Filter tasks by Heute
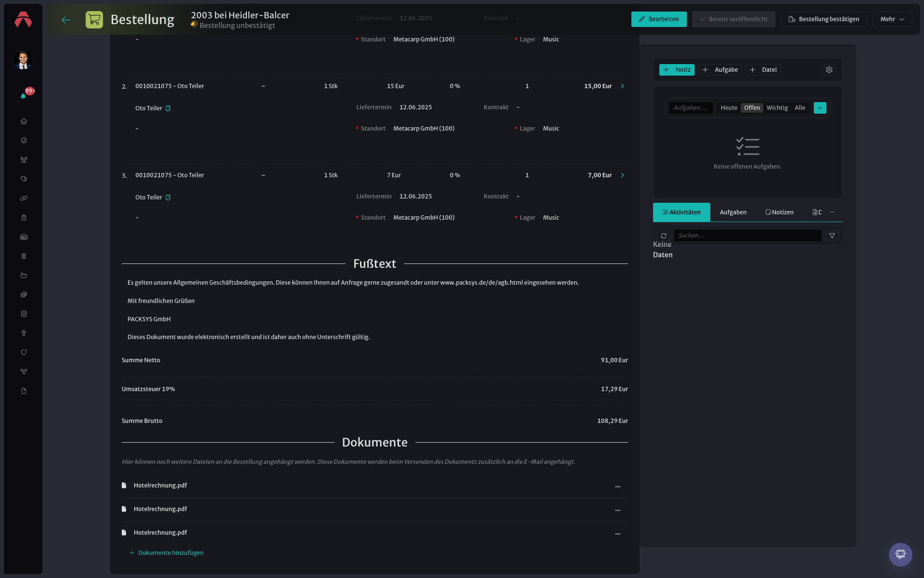Screen dimensions: 924x578 coord(729,108)
